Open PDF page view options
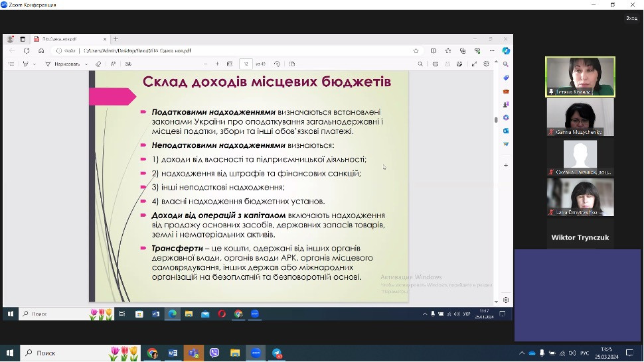 click(292, 64)
